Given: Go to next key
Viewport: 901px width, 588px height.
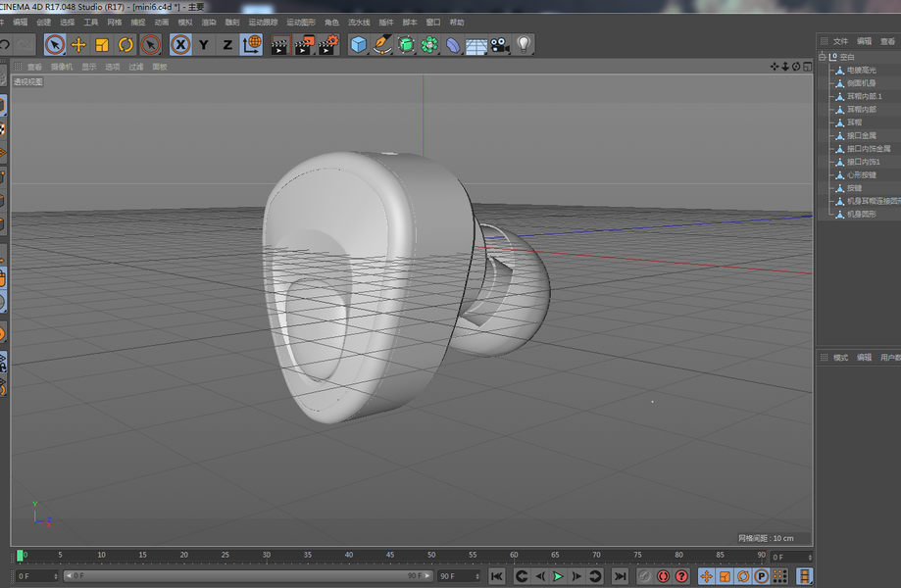Looking at the screenshot, I should click(595, 576).
